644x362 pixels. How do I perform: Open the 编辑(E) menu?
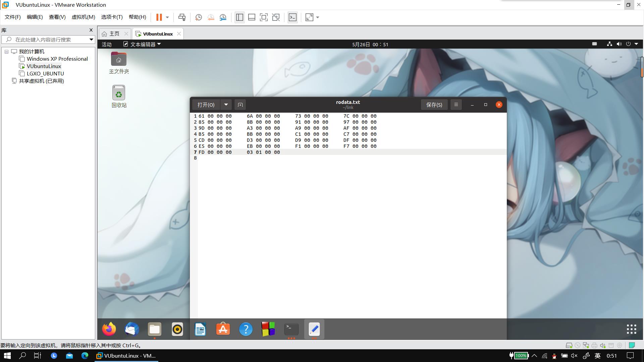point(35,17)
